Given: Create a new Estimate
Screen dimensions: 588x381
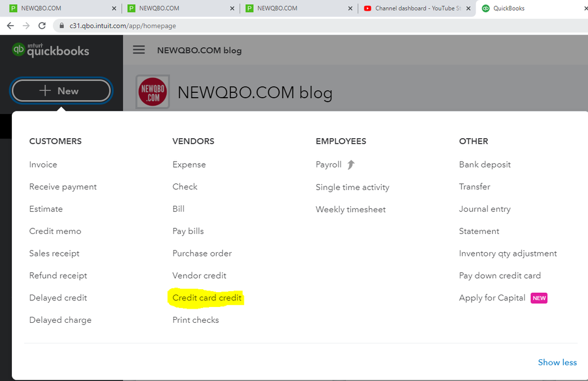Looking at the screenshot, I should [46, 209].
